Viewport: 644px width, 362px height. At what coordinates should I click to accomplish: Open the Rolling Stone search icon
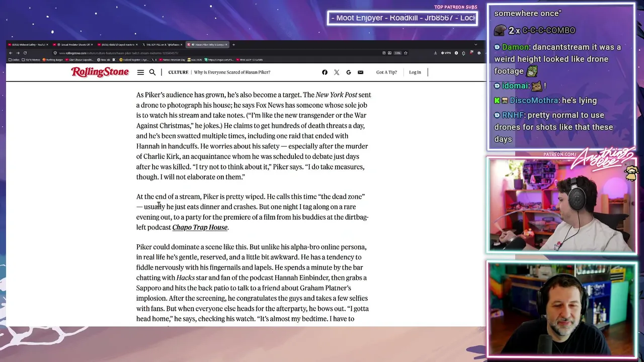(152, 72)
